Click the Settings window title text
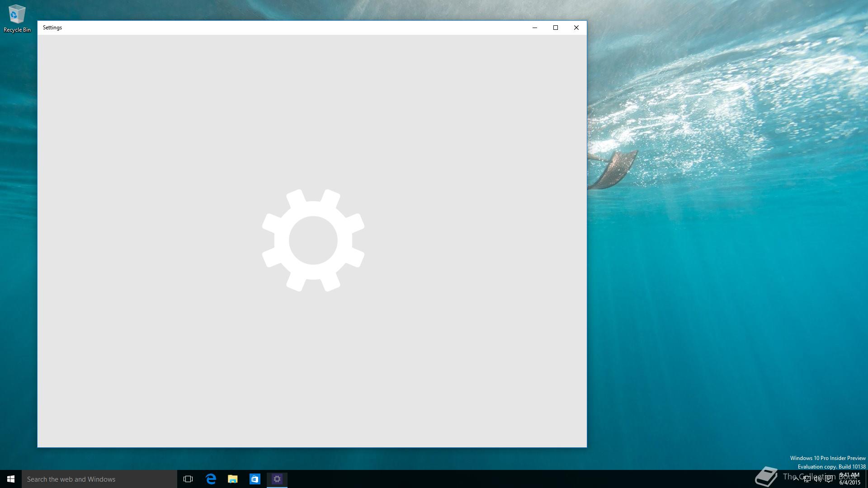 (52, 28)
